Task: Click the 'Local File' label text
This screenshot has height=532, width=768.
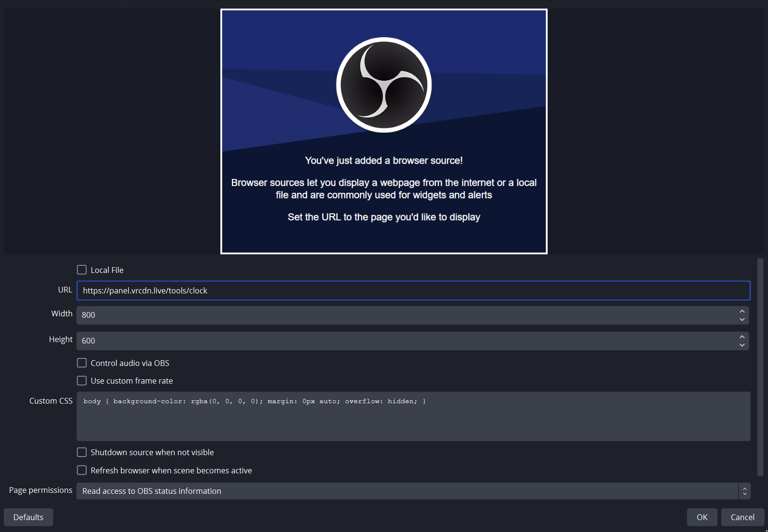Action: pyautogui.click(x=107, y=270)
